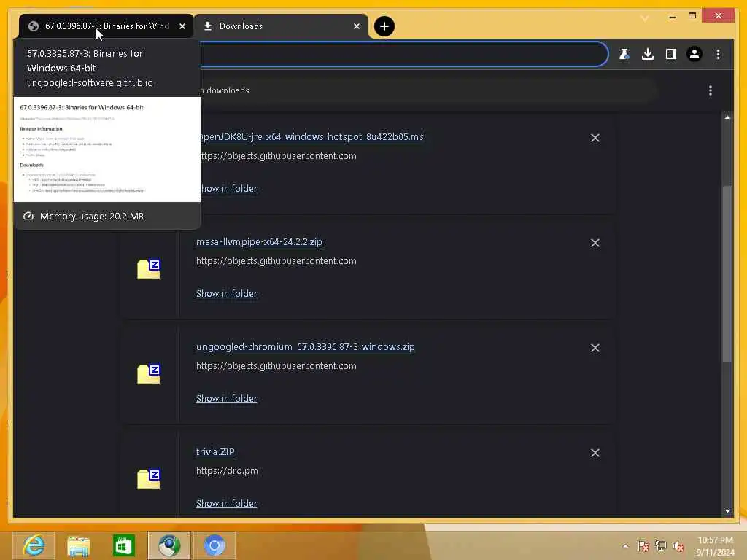Open the Windows Store taskbar icon
This screenshot has height=560, width=747.
tap(124, 545)
